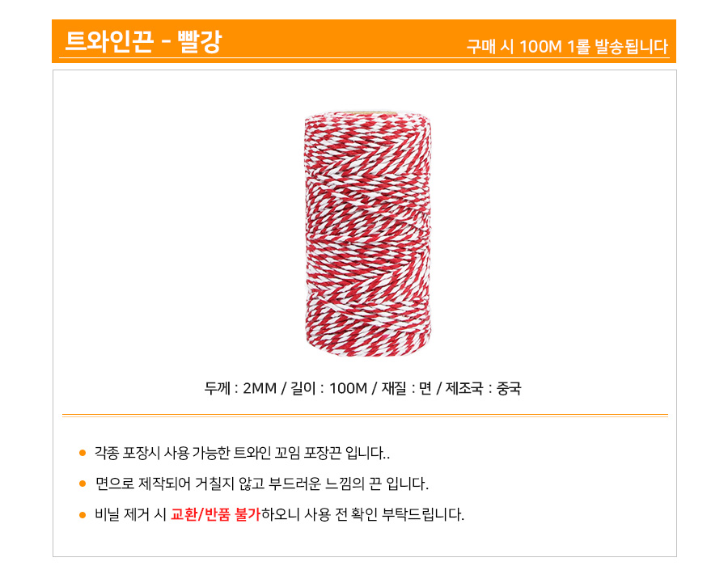This screenshot has width=728, height=583.
Task: Click the red text 교환/반품 불가
Action: 215,514
